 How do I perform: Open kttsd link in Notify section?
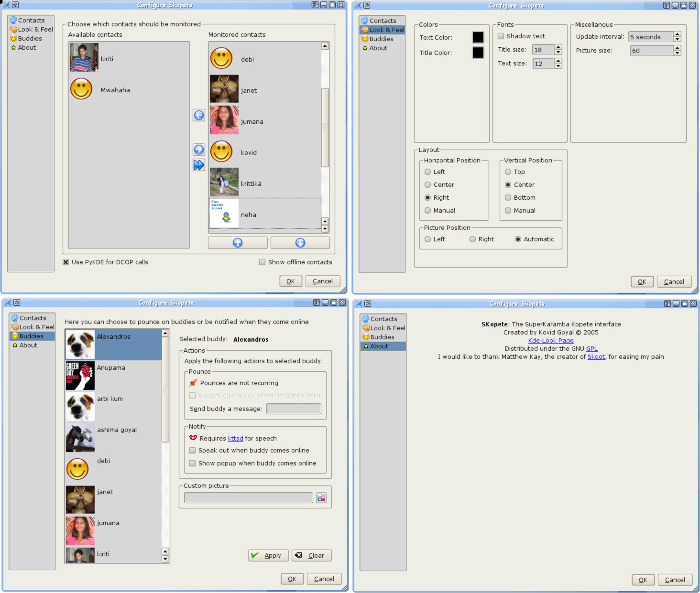tap(236, 438)
